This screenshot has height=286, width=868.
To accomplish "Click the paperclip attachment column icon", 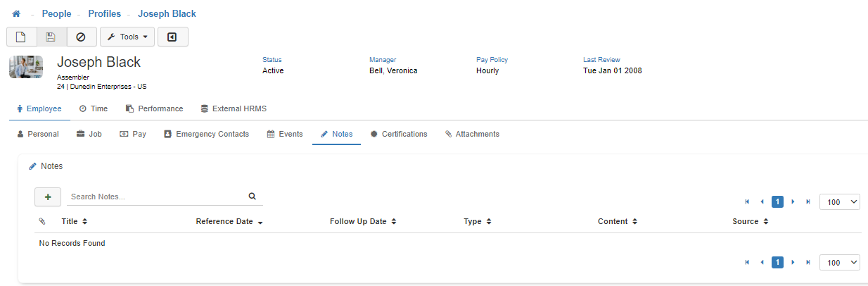I will click(42, 221).
